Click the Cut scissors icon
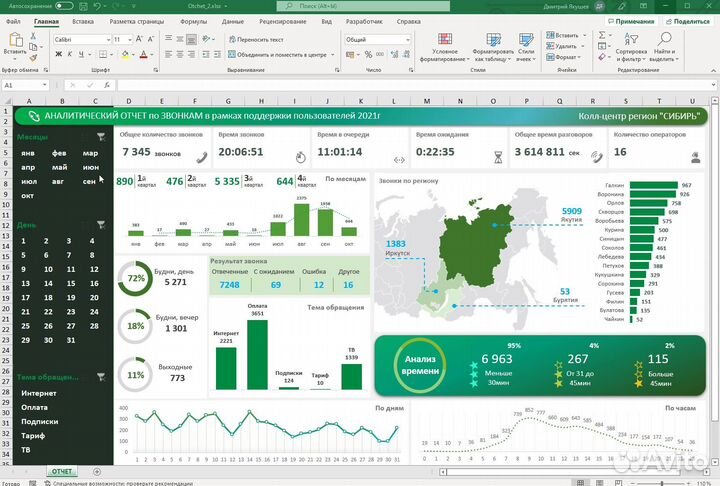This screenshot has height=486, width=720. (x=33, y=36)
